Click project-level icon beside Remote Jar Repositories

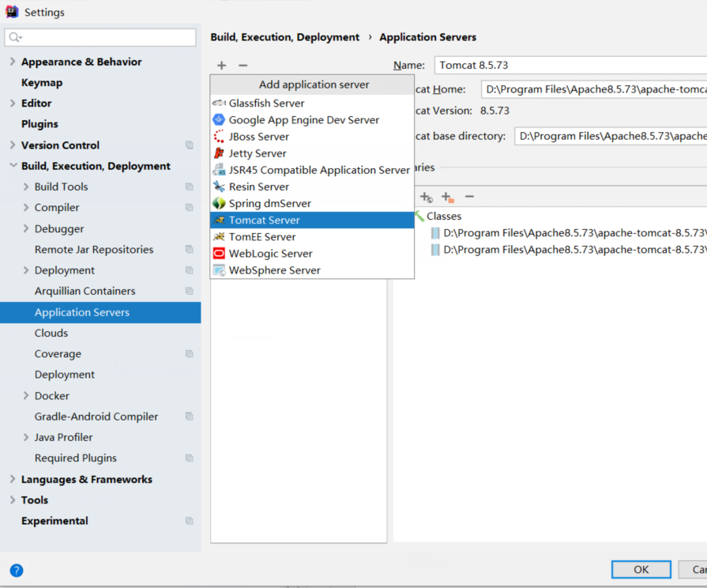pos(190,249)
